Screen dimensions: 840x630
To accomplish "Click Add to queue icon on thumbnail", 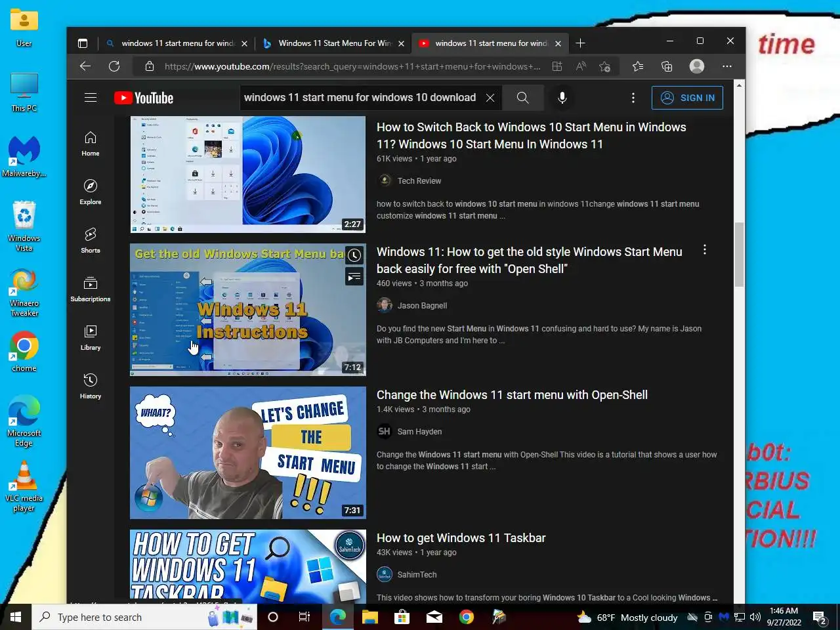I will (354, 277).
